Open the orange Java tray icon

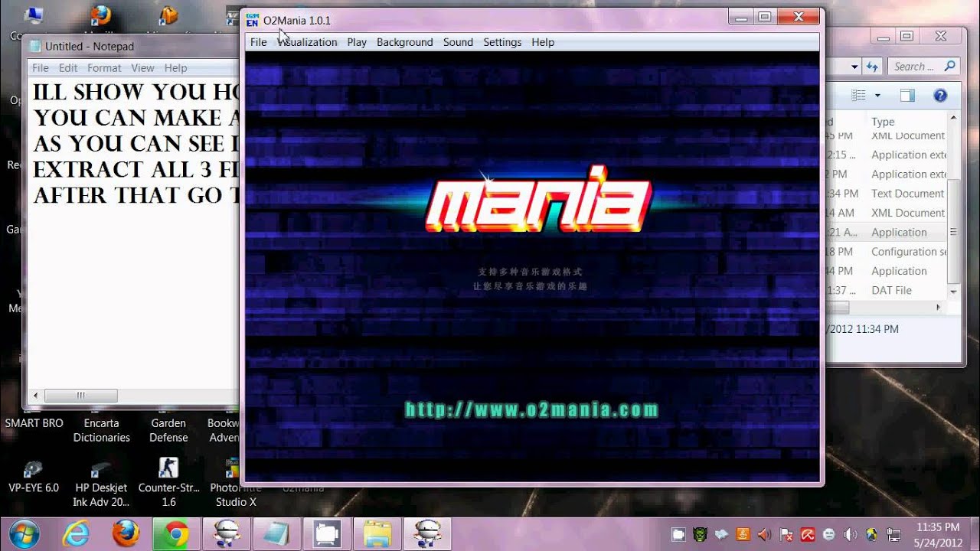(x=743, y=534)
